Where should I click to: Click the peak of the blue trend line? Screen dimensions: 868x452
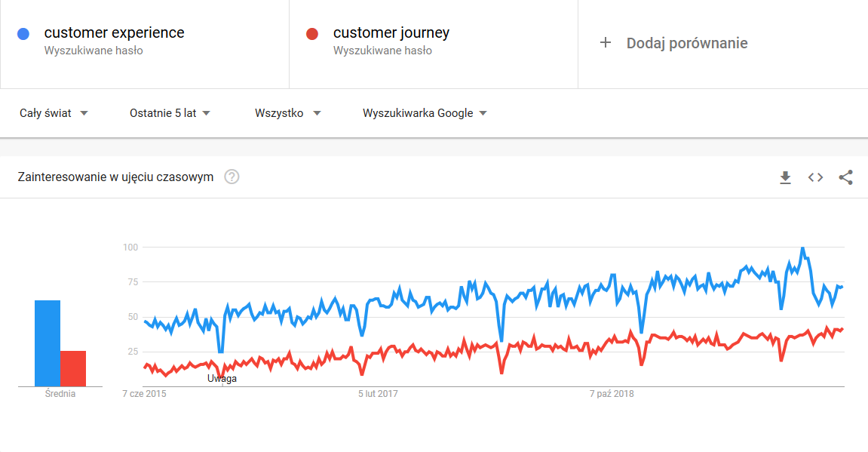(x=802, y=248)
